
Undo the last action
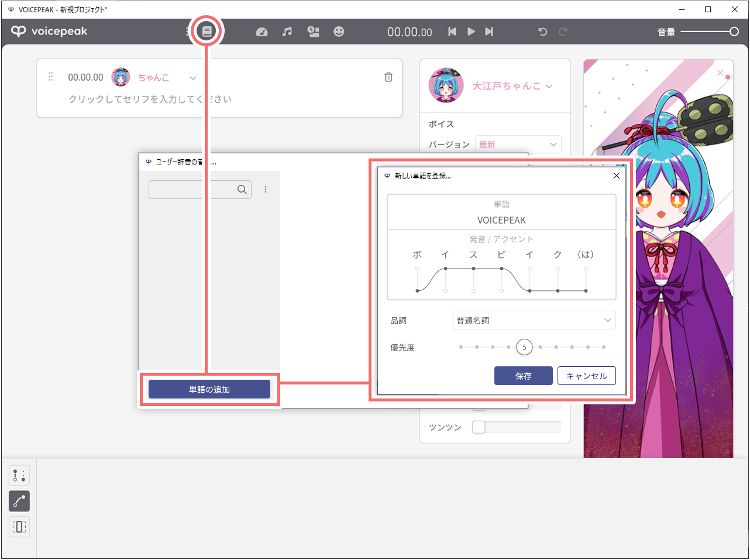tap(543, 32)
